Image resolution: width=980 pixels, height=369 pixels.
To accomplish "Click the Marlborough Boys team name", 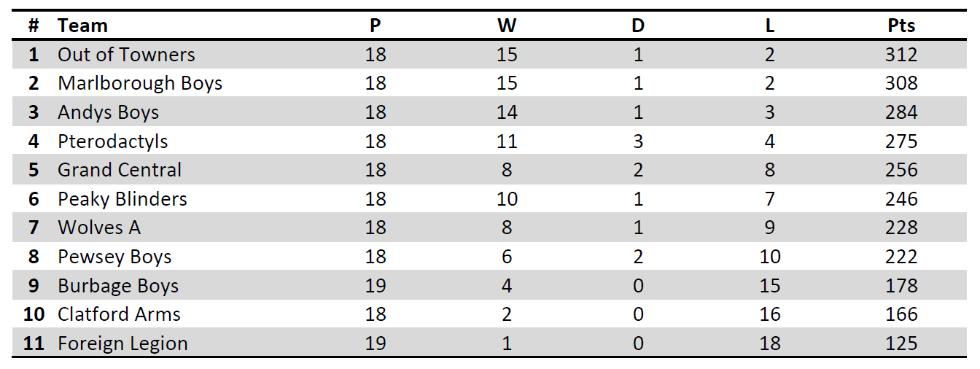I will point(140,83).
